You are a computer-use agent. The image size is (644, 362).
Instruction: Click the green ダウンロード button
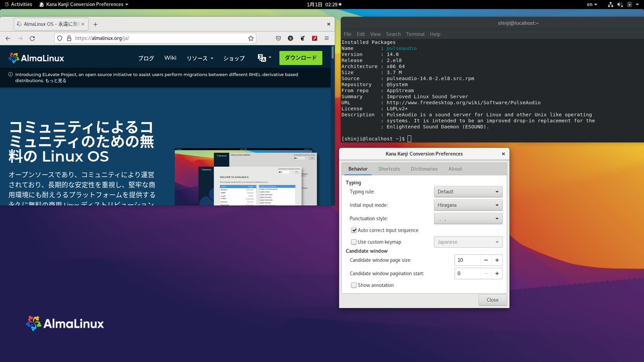[x=301, y=58]
